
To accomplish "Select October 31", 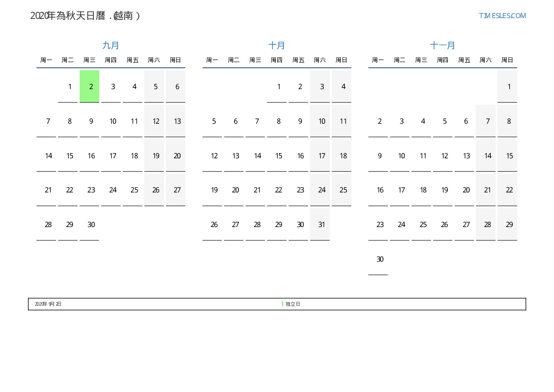I will click(x=320, y=225).
